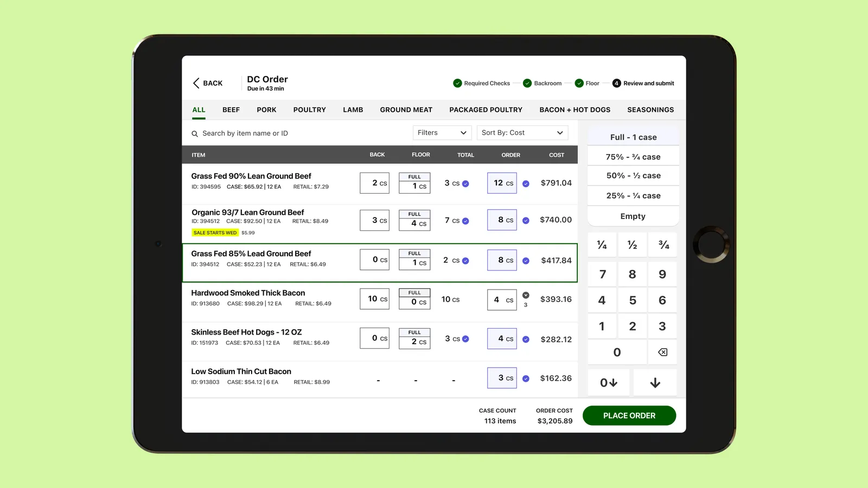This screenshot has width=868, height=488.
Task: Click the ORDER column header
Action: (510, 155)
